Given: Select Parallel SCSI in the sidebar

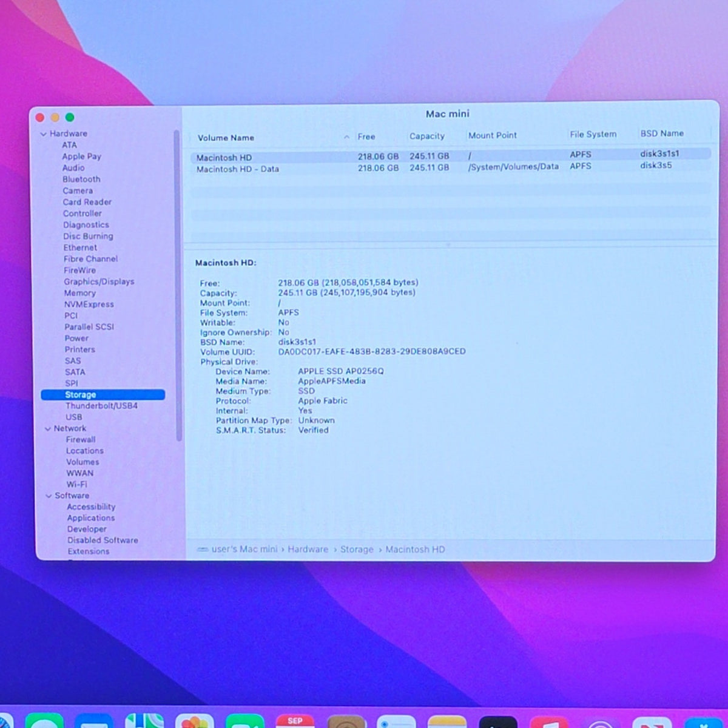Looking at the screenshot, I should pos(89,327).
